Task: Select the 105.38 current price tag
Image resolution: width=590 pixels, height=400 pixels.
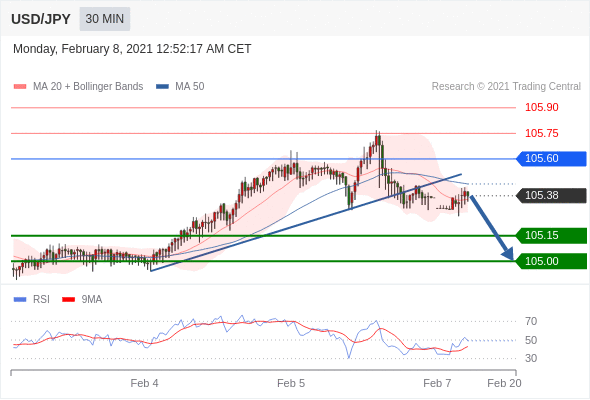Action: (x=551, y=195)
